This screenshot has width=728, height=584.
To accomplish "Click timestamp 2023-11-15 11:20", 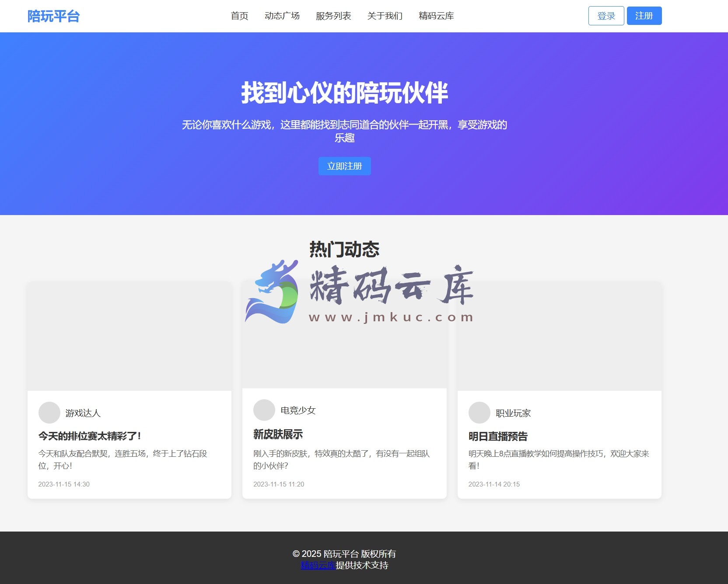I will 279,484.
